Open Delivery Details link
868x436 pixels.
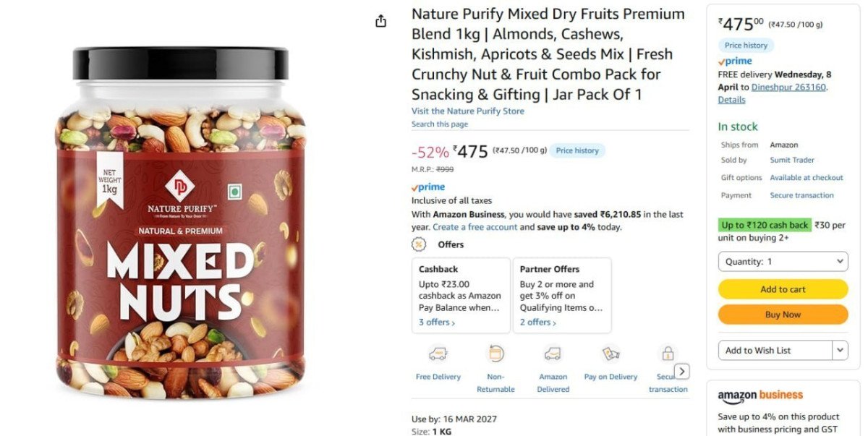pyautogui.click(x=731, y=100)
